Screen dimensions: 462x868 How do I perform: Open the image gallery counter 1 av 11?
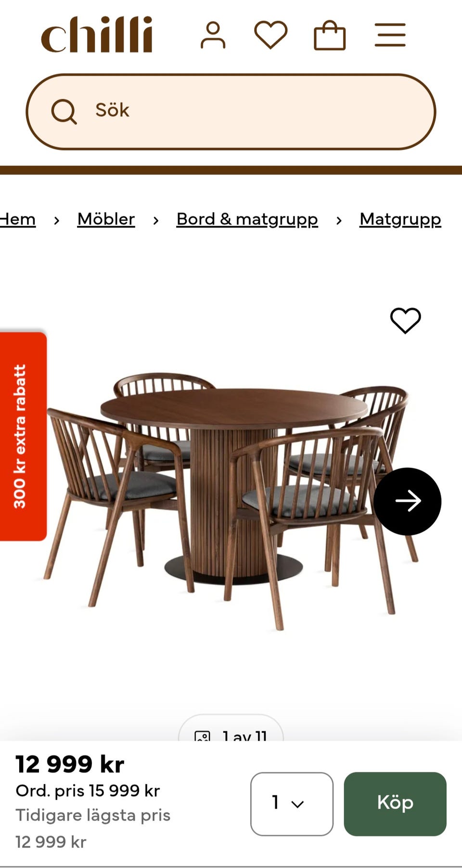[x=231, y=730]
